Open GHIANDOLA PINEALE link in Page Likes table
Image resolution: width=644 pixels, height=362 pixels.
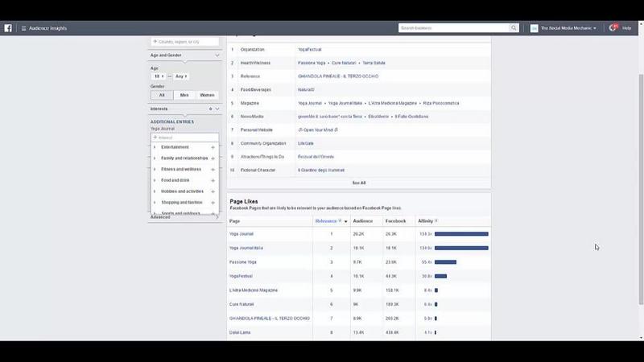pyautogui.click(x=270, y=319)
